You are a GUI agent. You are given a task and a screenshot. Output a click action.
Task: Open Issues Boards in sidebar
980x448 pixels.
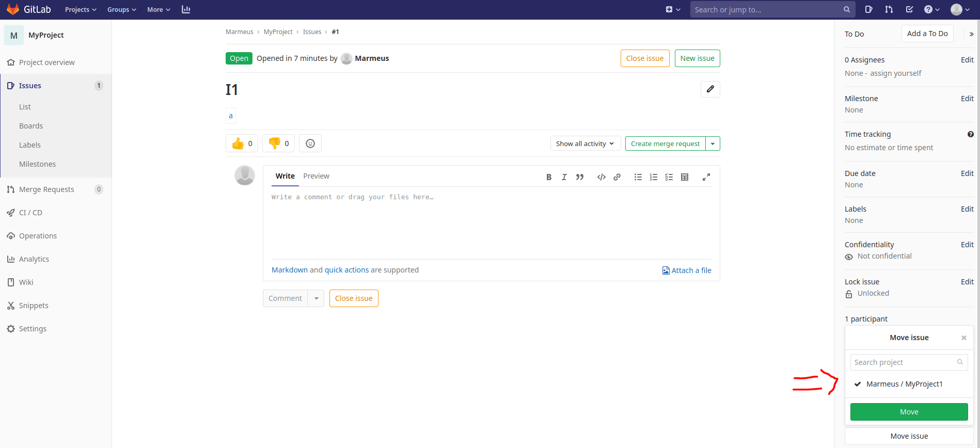tap(31, 126)
